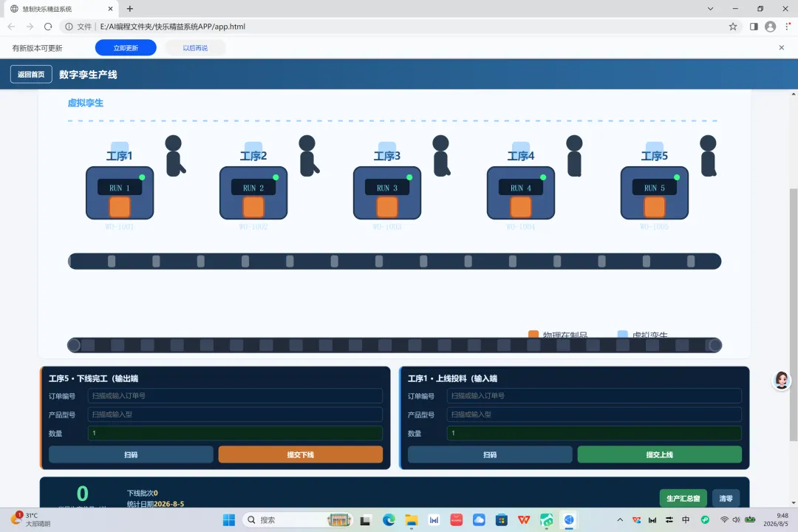Select the 工序3 machine RUN 3

[x=387, y=193]
